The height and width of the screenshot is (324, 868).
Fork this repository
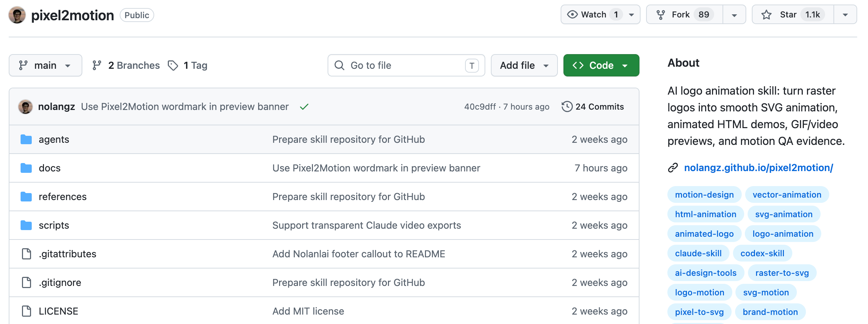click(x=684, y=14)
